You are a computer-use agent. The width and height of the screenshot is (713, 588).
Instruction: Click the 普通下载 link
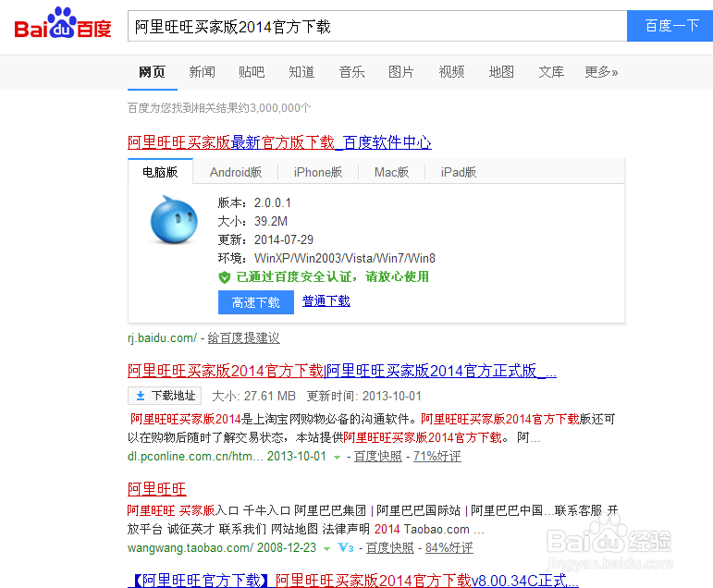point(326,301)
